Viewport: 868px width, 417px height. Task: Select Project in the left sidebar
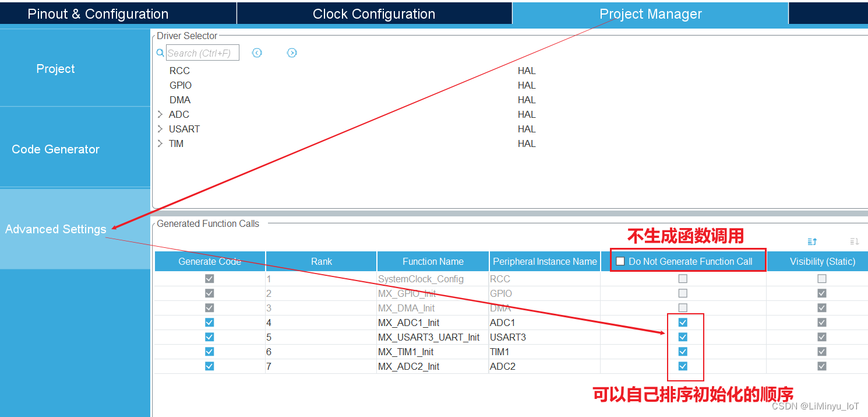[55, 68]
